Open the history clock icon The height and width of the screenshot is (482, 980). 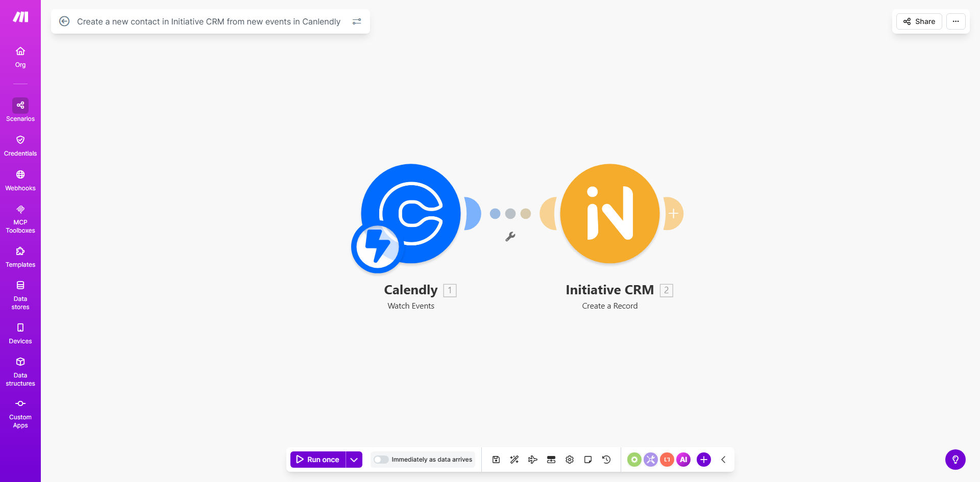(x=606, y=460)
